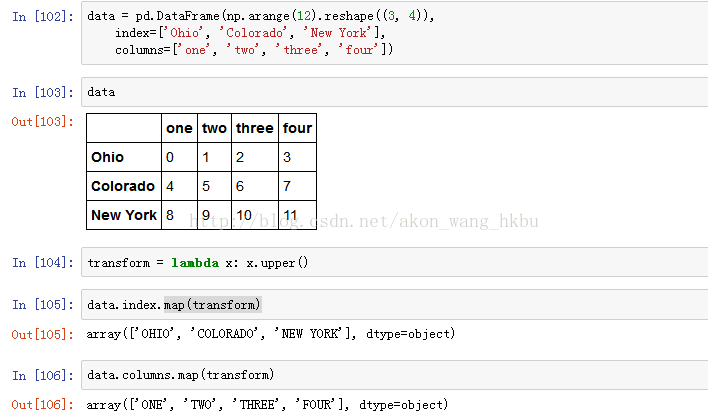Click the 'New York' row index label
The height and width of the screenshot is (420, 708).
coord(124,215)
